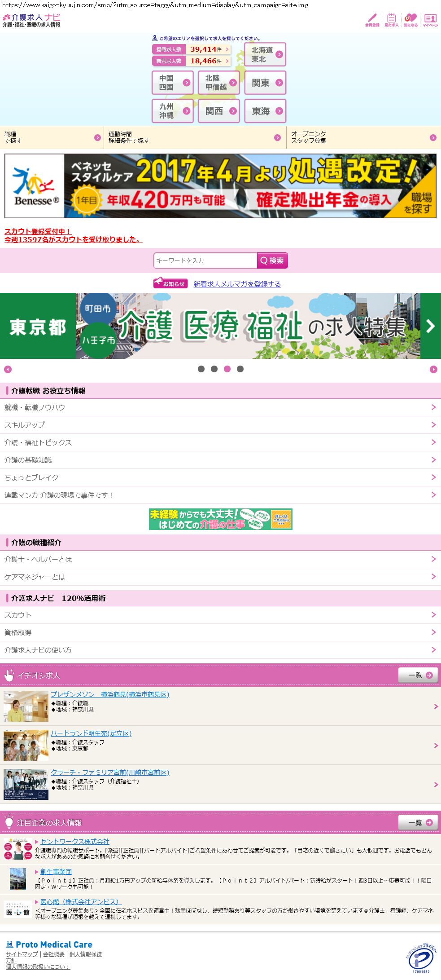Open the 介護士・ヘルパーとは row
Screen dimensions: 441x980
pyautogui.click(x=220, y=559)
